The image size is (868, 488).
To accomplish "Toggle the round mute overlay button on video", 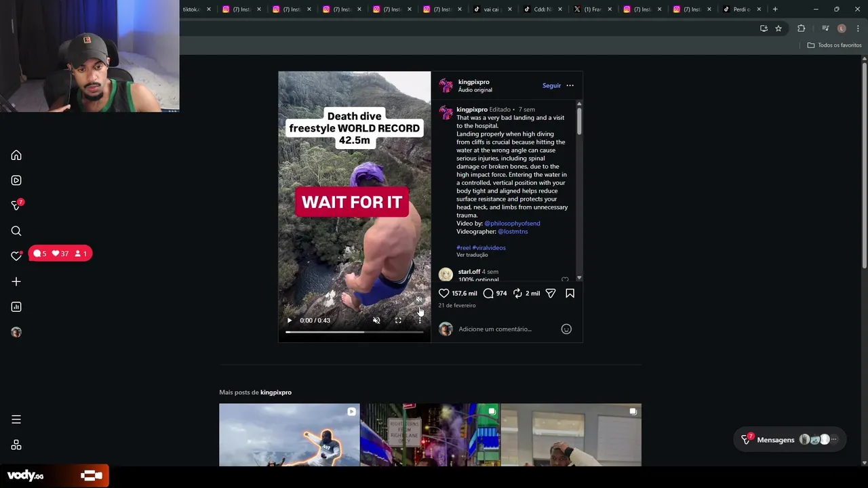I will [x=418, y=300].
